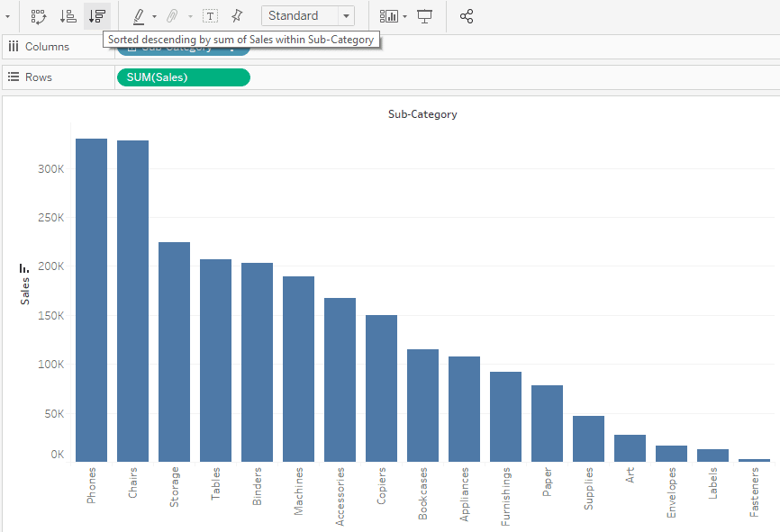Click the 0K axis tick label
The width and height of the screenshot is (780, 532).
click(x=58, y=454)
